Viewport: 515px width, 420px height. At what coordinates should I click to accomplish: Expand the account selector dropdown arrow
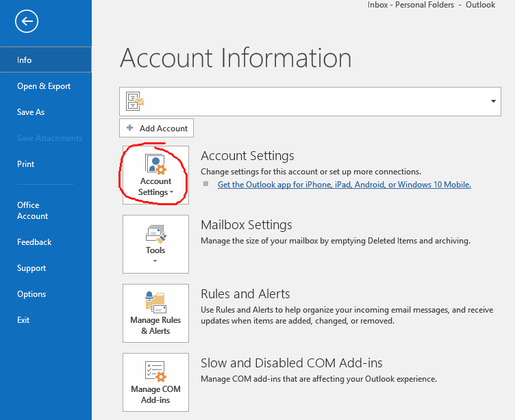pyautogui.click(x=493, y=101)
